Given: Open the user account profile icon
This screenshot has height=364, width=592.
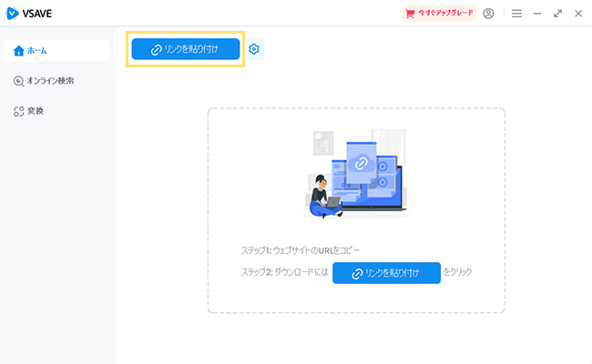Looking at the screenshot, I should point(488,14).
